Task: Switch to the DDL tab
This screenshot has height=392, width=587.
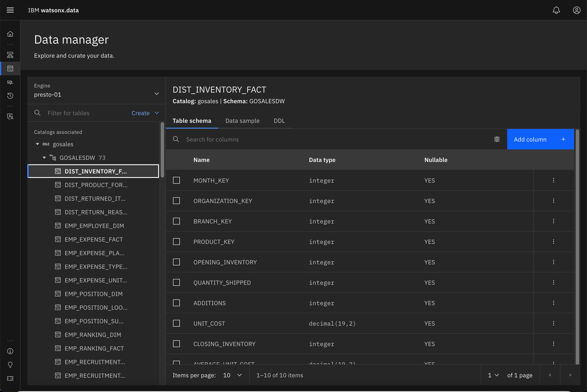Action: point(279,121)
